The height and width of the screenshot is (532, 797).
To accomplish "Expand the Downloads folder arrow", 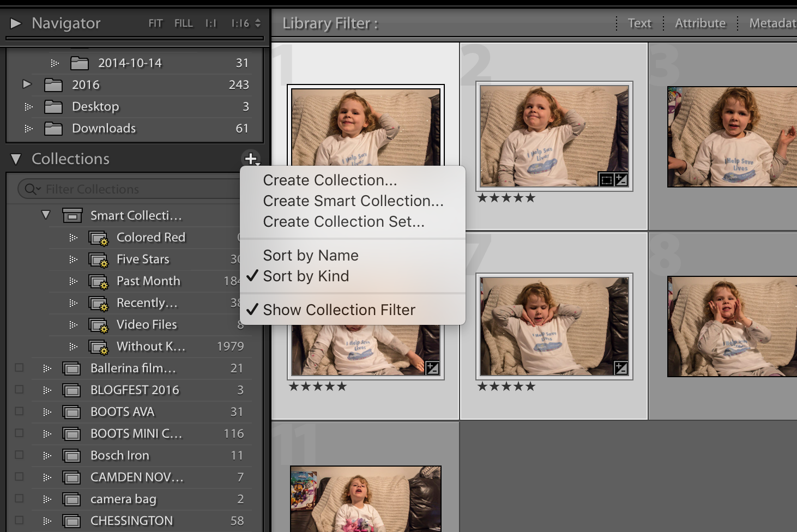I will tap(28, 129).
